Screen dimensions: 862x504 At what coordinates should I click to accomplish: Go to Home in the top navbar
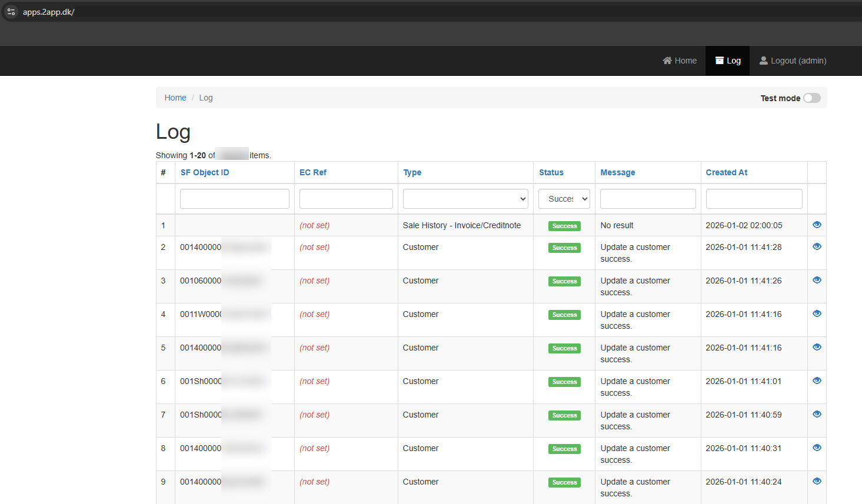[x=680, y=61]
